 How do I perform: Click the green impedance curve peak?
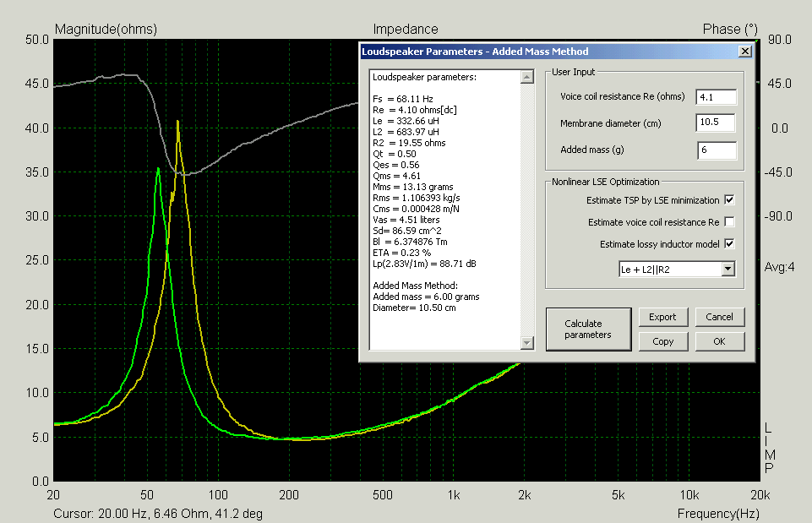coord(158,169)
